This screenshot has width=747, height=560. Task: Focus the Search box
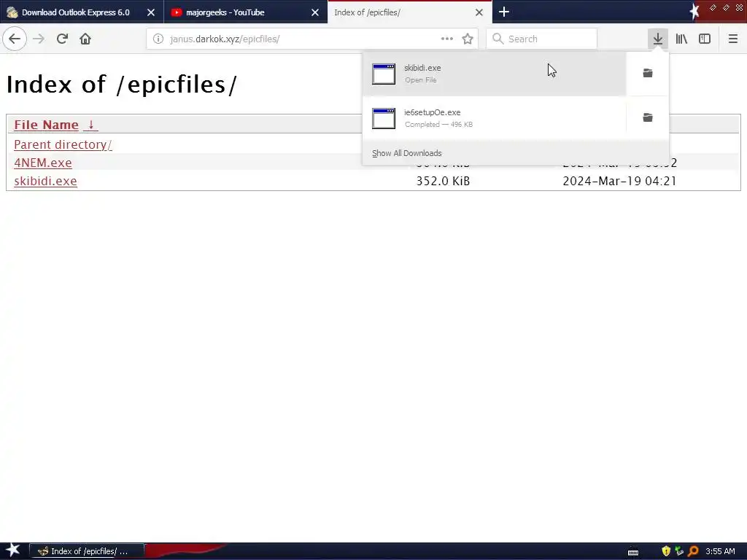(542, 39)
